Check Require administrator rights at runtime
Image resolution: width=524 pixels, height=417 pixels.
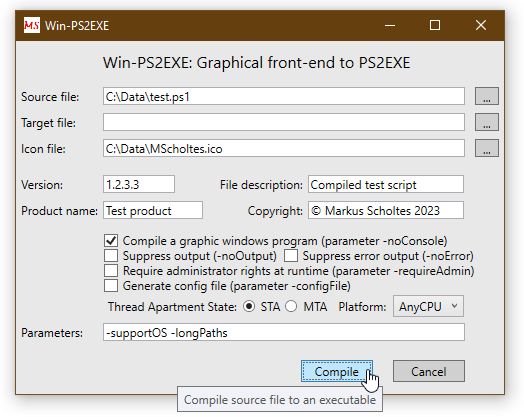pos(111,271)
